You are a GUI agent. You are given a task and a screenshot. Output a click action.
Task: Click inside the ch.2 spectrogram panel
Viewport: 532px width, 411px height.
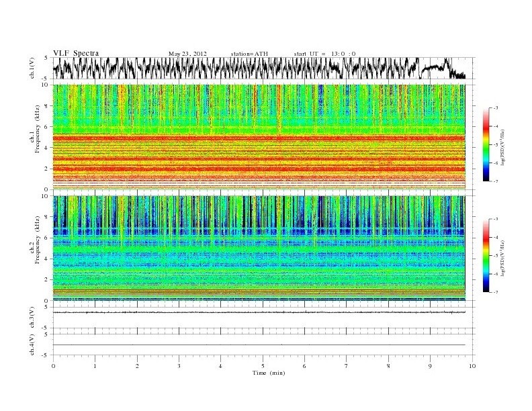[x=259, y=248]
